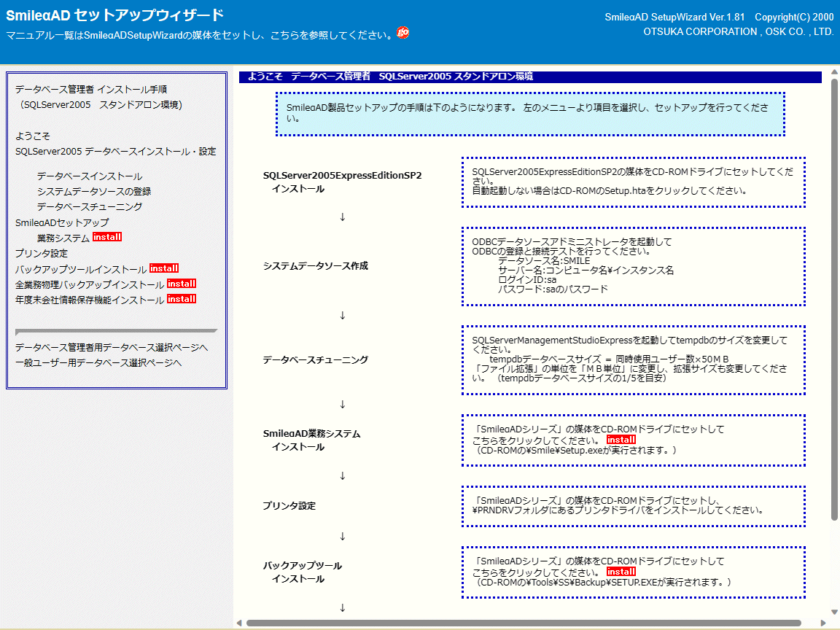840x630 pixels.
Task: Open データベースチューニング menu entry
Action: click(90, 207)
